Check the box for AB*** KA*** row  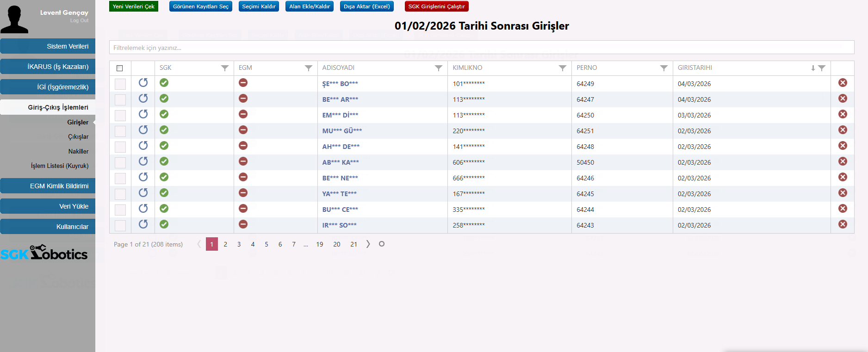tap(120, 162)
